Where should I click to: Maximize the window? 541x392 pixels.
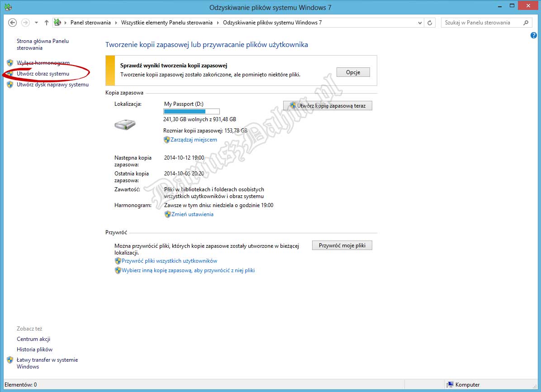point(512,6)
